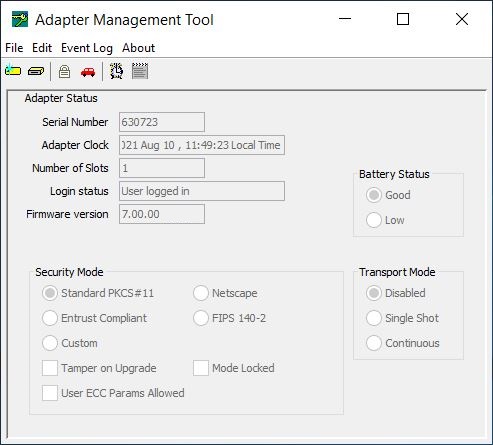
Task: Click the yellow create slot toolbar icon
Action: [13, 71]
